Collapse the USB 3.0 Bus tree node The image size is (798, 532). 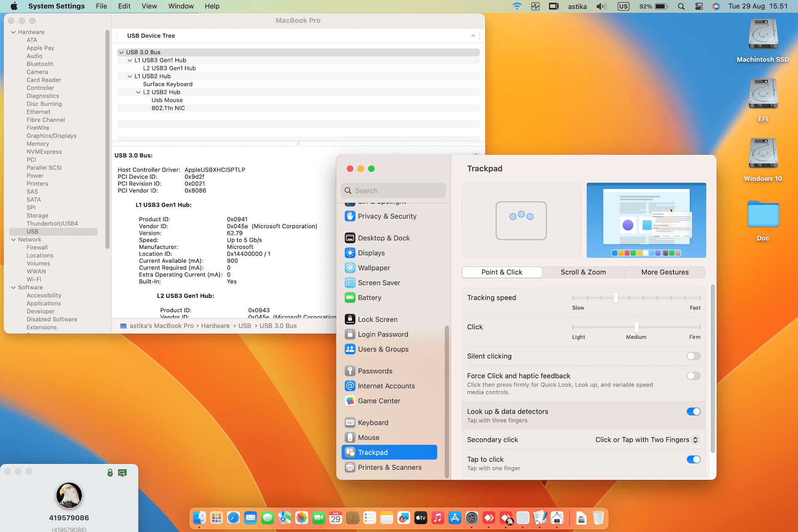coord(121,52)
